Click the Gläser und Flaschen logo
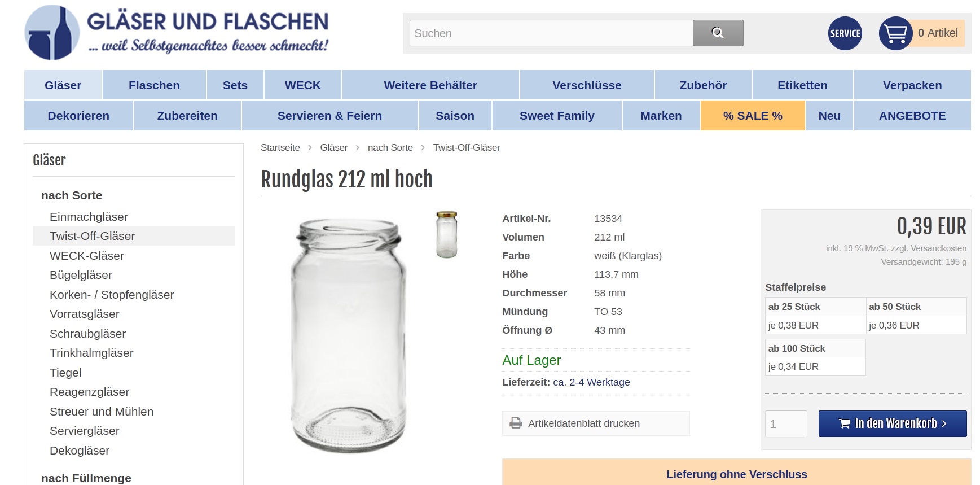980x485 pixels. (176, 33)
